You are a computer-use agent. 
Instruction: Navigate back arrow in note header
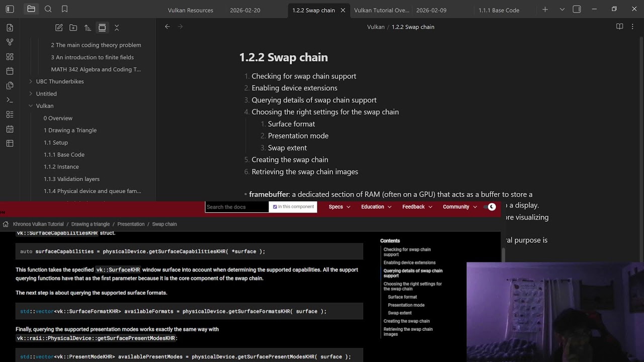click(168, 27)
